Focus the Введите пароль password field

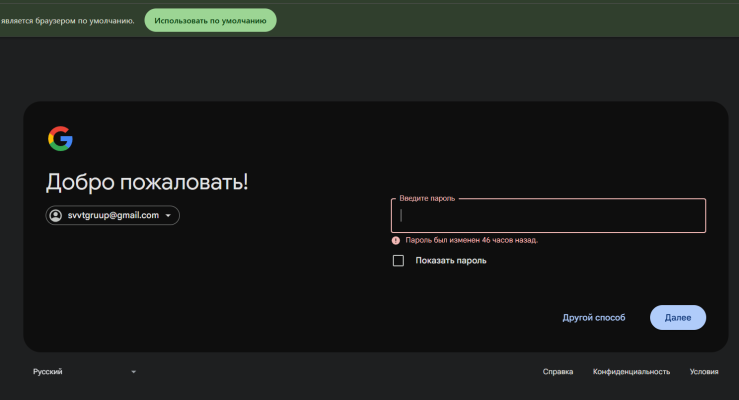pos(548,216)
